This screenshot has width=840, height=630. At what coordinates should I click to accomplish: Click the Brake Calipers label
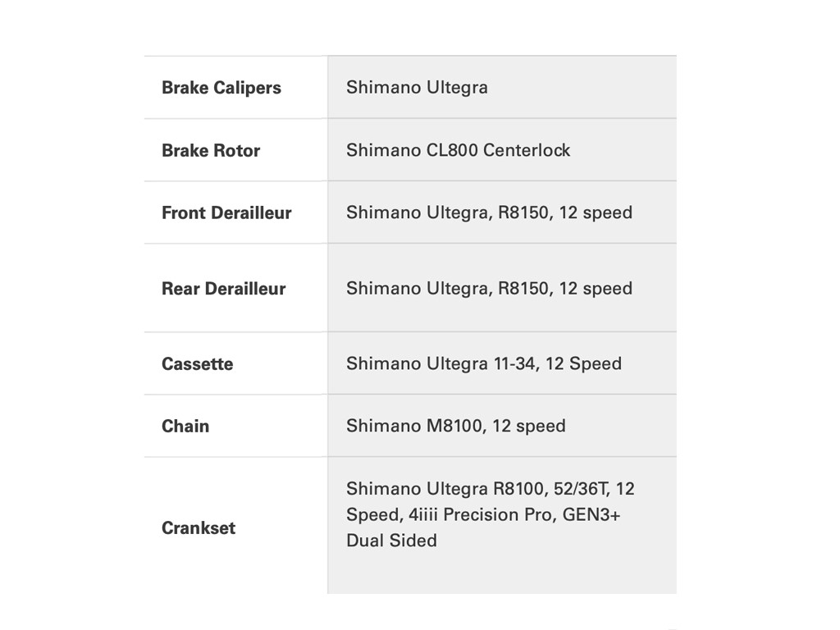(x=221, y=88)
